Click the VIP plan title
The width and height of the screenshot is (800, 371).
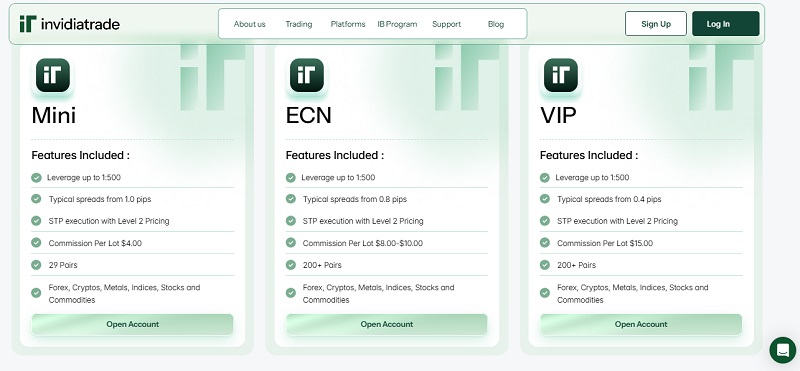click(558, 115)
